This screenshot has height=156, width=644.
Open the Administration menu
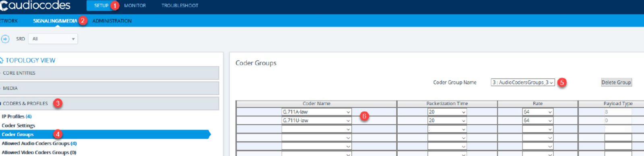click(x=112, y=21)
